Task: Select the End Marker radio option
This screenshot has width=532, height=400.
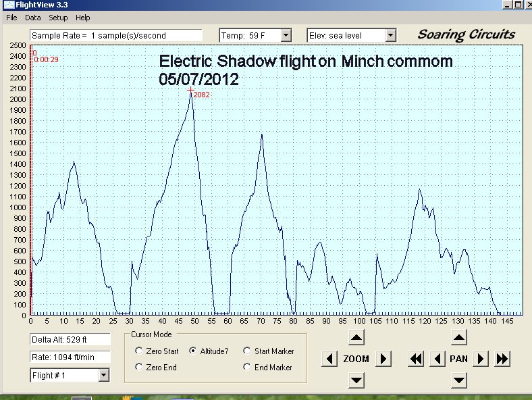Action: [247, 368]
